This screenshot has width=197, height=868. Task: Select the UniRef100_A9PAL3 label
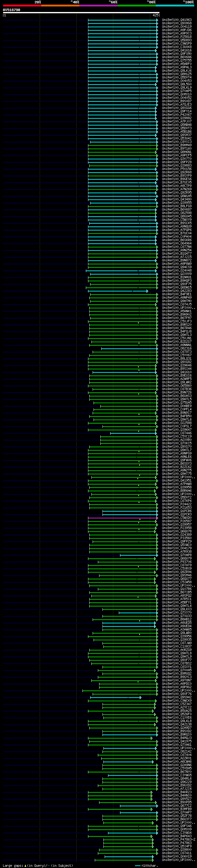[177, 67]
